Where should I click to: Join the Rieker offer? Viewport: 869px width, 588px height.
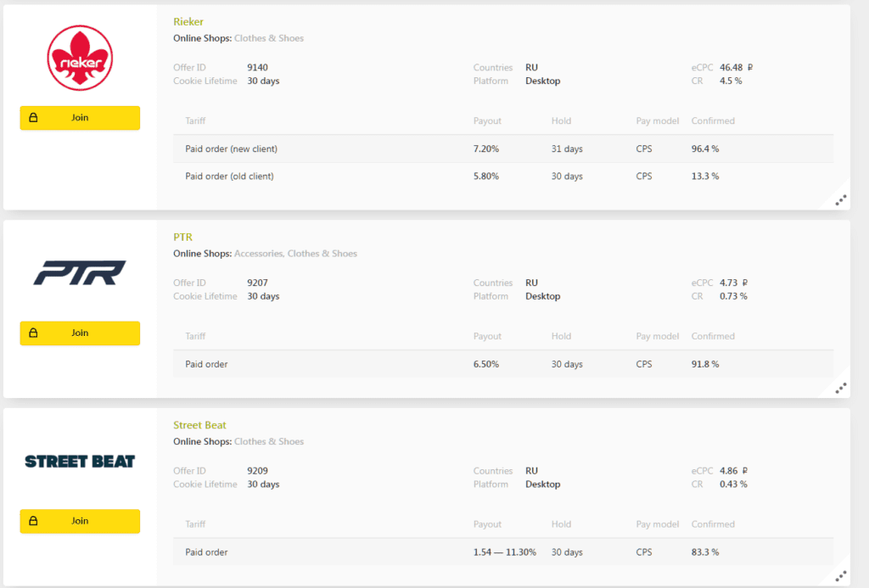pos(80,118)
